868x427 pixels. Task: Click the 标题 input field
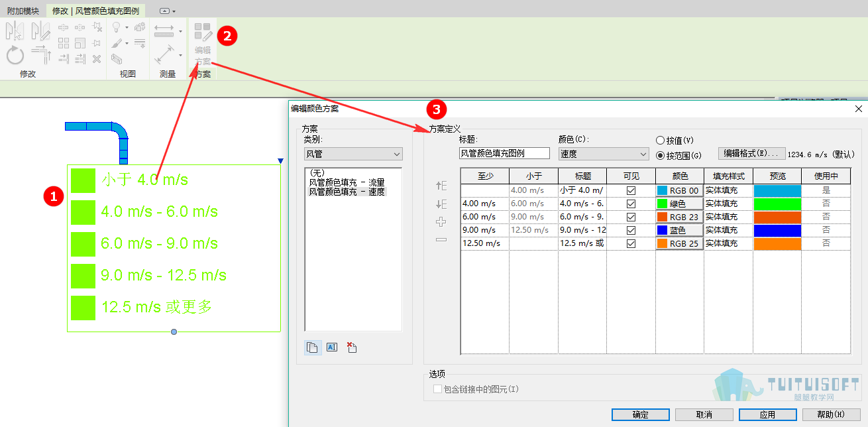tap(504, 153)
